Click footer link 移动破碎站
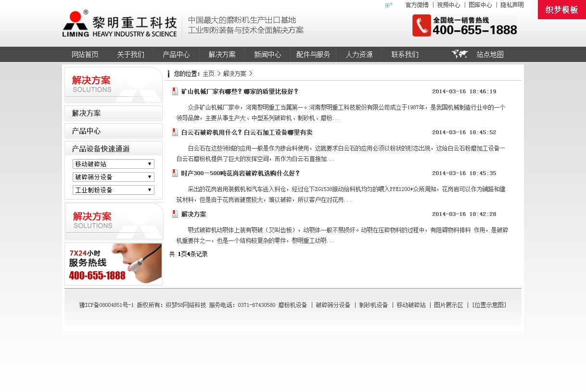This screenshot has width=586, height=392. pos(411,305)
